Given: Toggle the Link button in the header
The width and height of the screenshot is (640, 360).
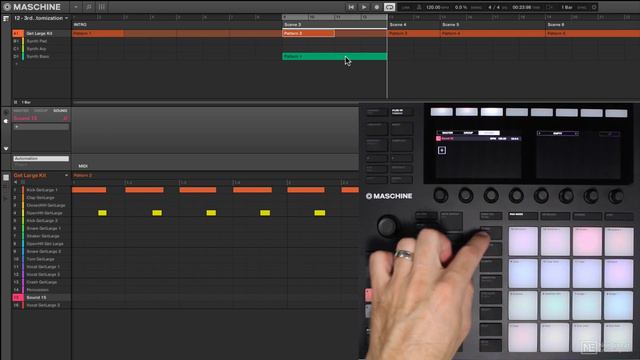Looking at the screenshot, I should click(405, 7).
